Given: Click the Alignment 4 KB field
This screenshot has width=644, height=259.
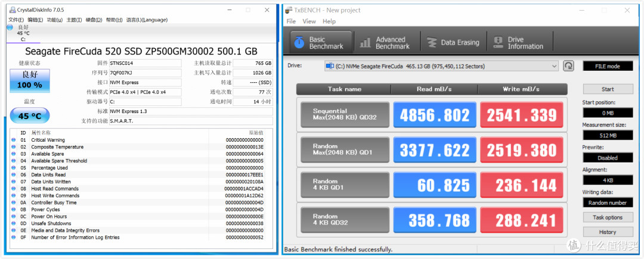Looking at the screenshot, I should [x=608, y=180].
